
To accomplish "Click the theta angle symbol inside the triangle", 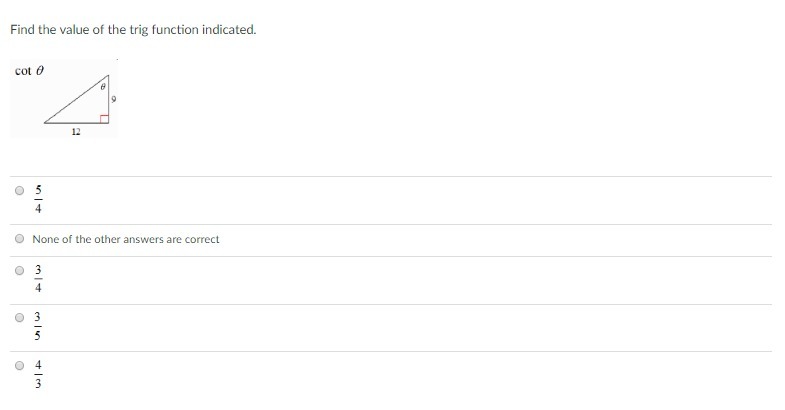I will click(104, 88).
